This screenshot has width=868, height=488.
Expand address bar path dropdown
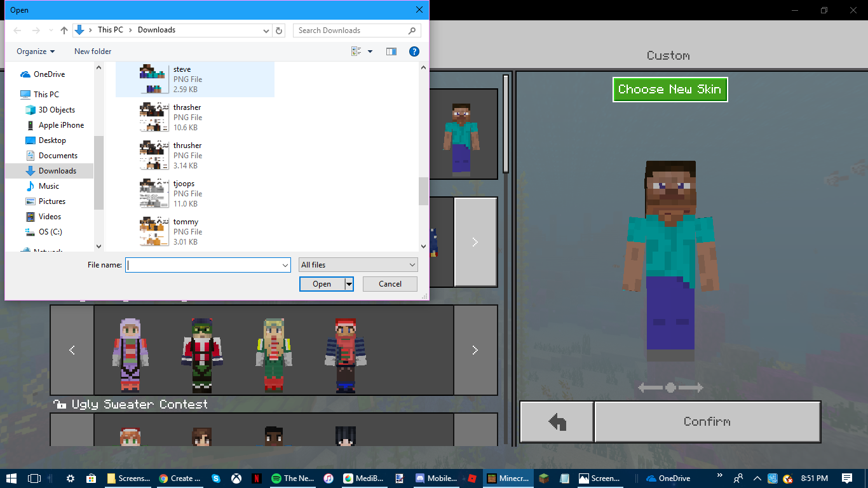266,30
